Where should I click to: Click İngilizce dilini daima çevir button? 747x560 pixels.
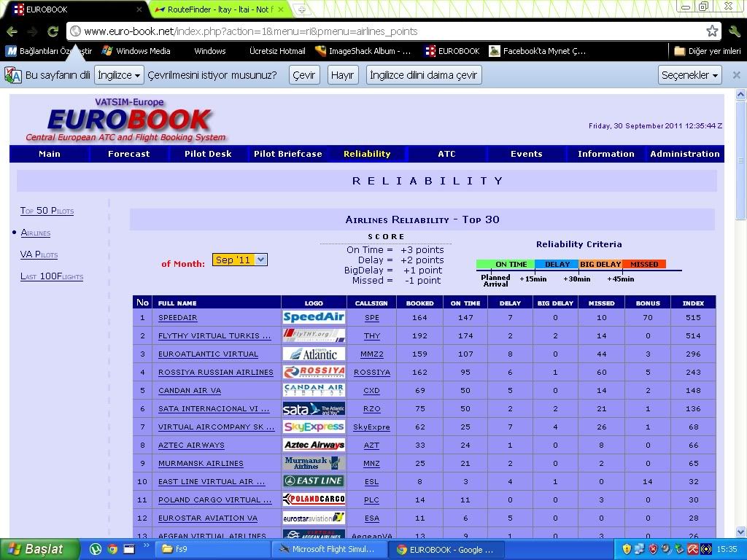coord(424,75)
